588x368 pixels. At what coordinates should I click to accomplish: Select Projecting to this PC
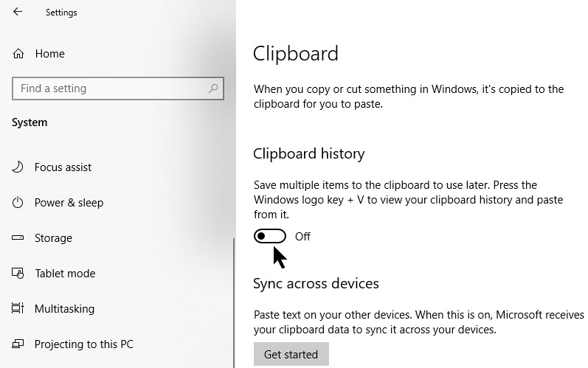[x=83, y=344]
